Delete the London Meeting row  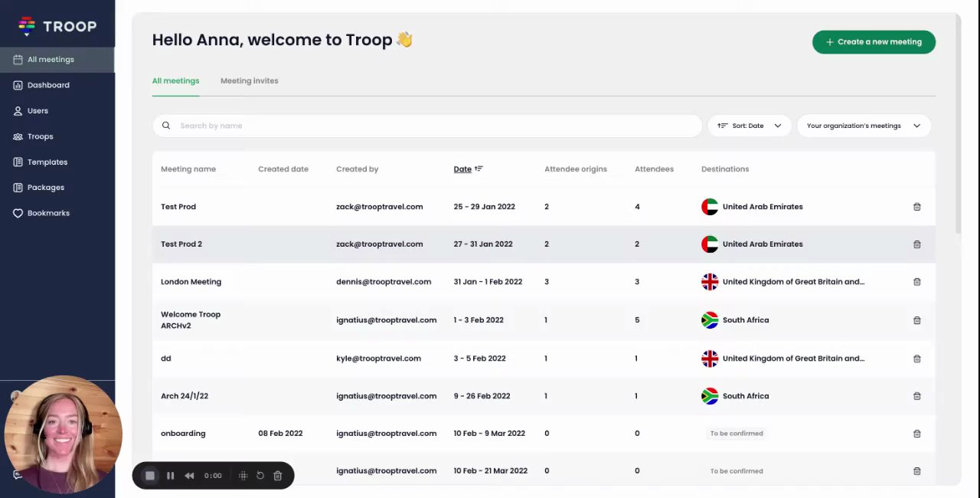[916, 282]
